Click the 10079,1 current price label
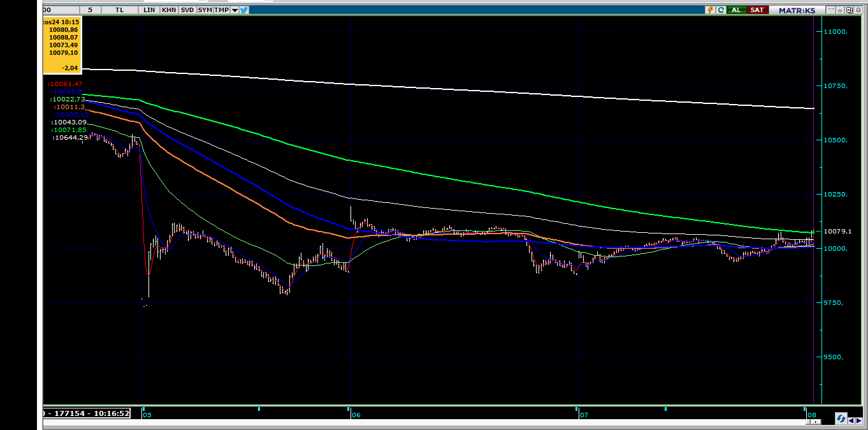 pos(837,232)
